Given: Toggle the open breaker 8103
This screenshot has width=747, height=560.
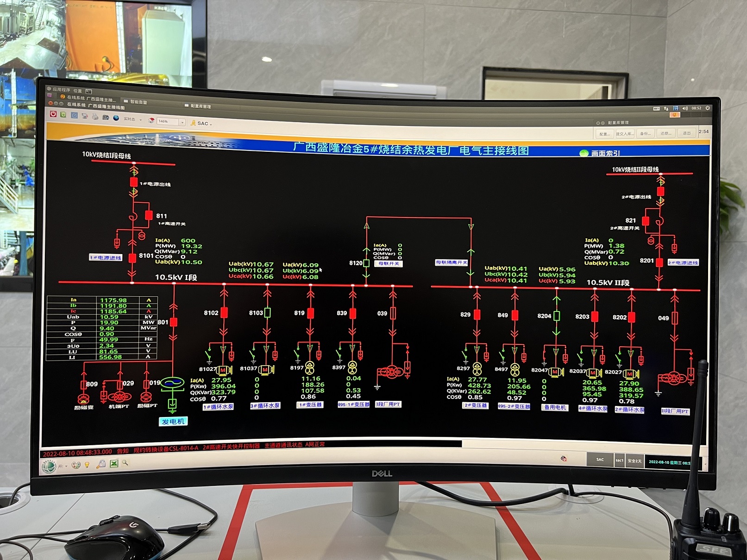Looking at the screenshot, I should (267, 313).
